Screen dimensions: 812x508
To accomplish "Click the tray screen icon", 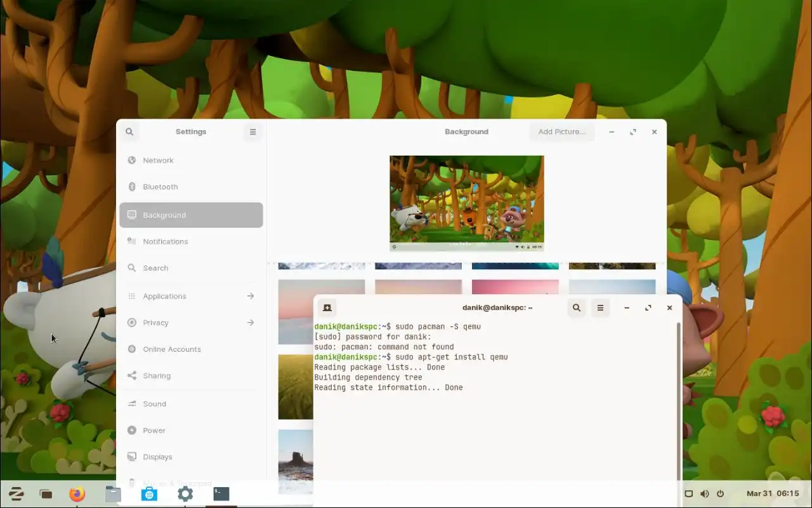I will [x=688, y=494].
